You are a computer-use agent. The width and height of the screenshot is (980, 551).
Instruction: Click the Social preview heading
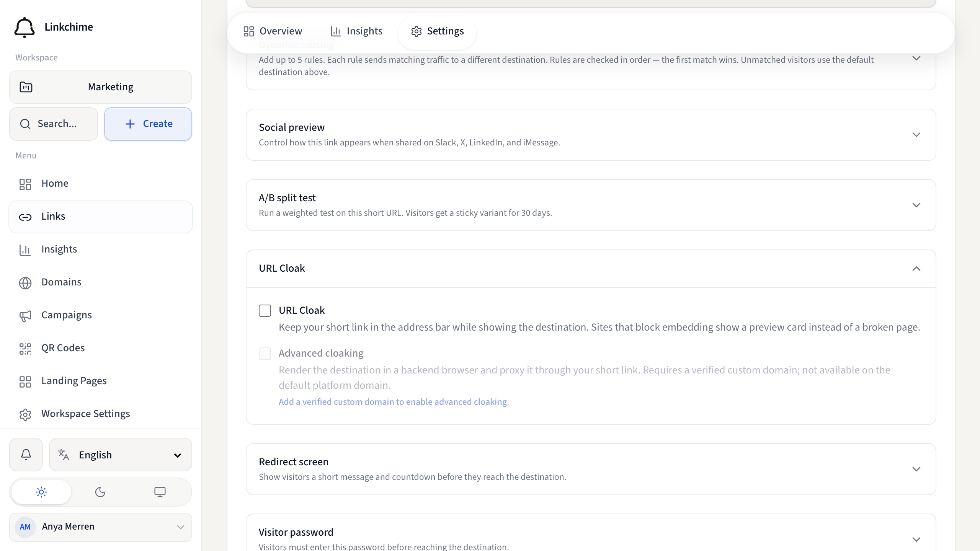tap(292, 127)
